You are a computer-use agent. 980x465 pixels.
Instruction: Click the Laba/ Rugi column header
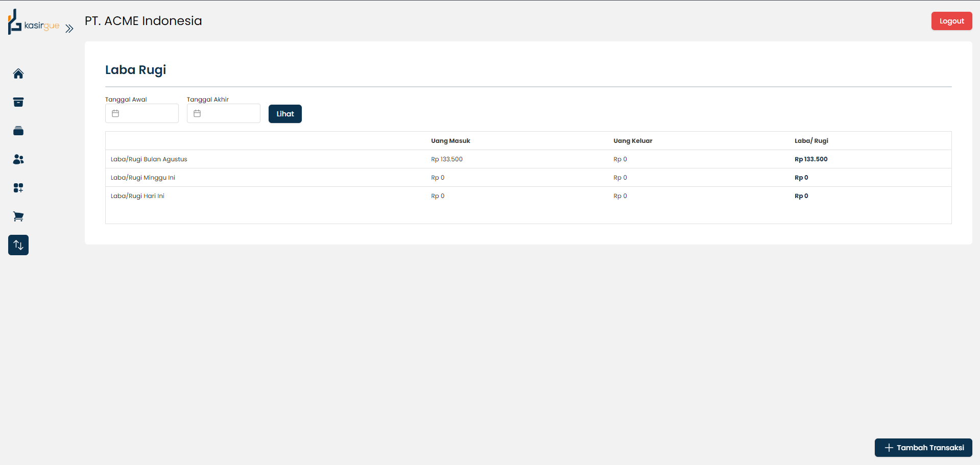pyautogui.click(x=811, y=141)
